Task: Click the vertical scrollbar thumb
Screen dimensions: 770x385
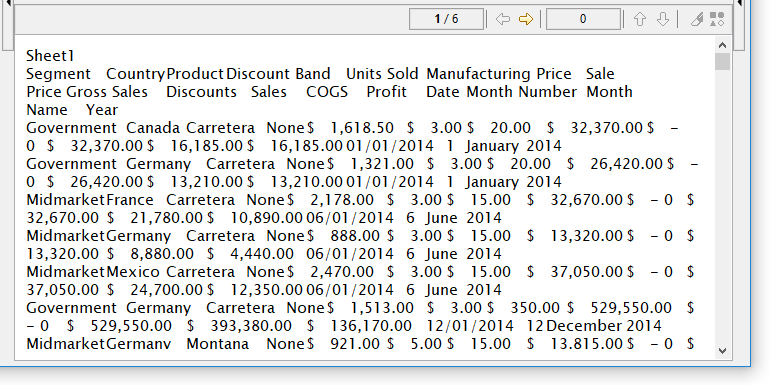Action: 722,62
